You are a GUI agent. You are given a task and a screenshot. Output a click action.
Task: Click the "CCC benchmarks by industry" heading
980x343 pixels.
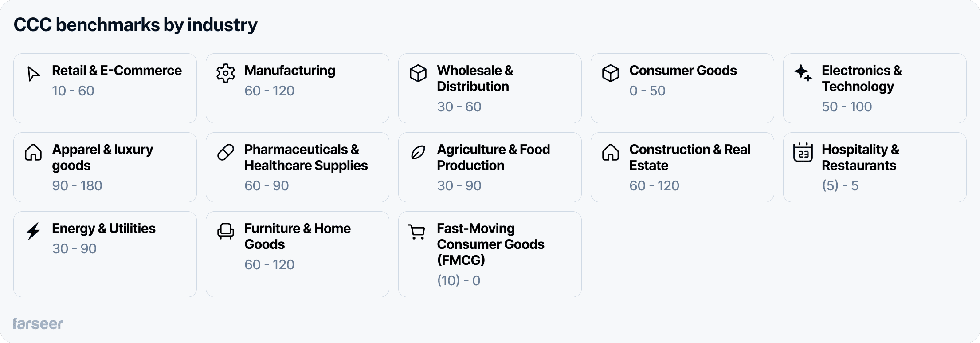135,25
